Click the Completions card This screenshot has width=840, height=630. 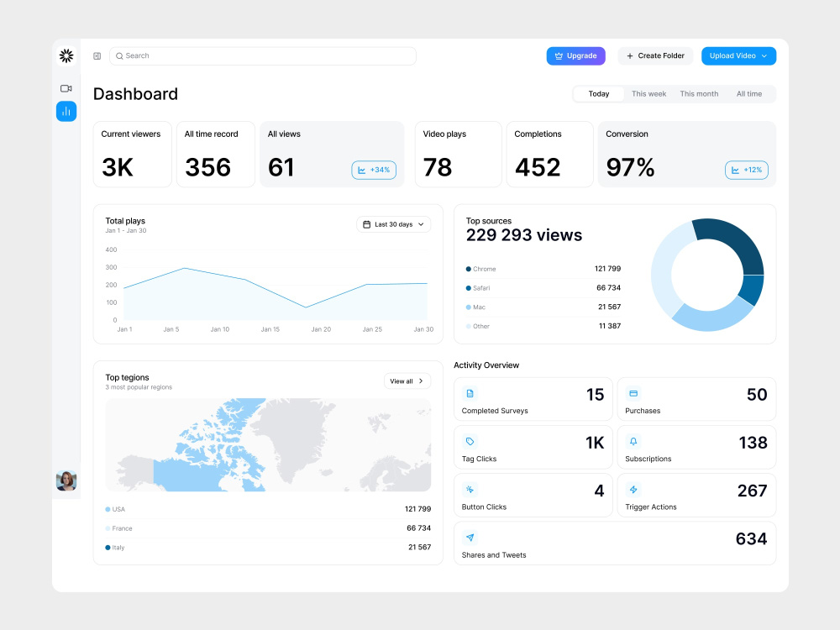[549, 155]
